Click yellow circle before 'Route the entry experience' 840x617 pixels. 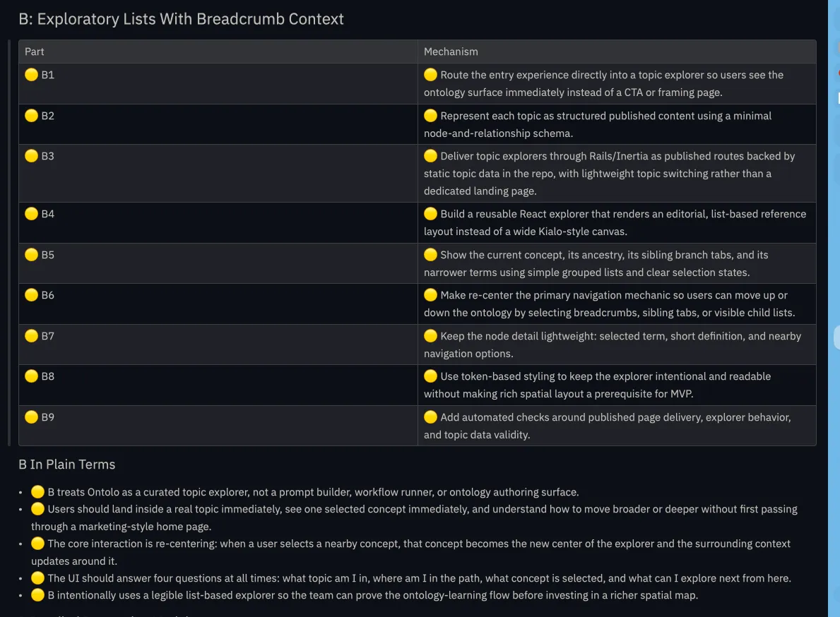pos(430,75)
